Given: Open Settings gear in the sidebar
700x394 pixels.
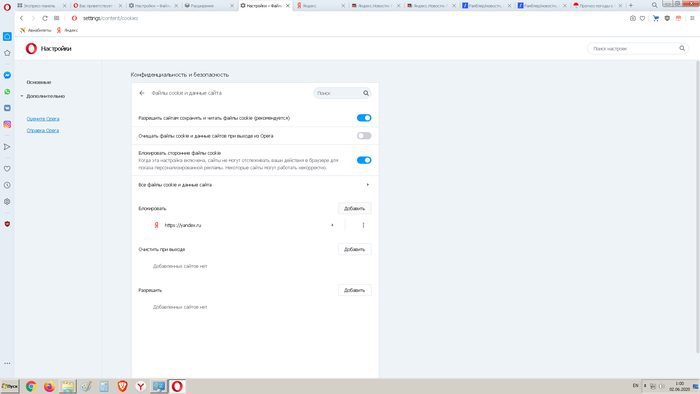Looking at the screenshot, I should pos(7,202).
